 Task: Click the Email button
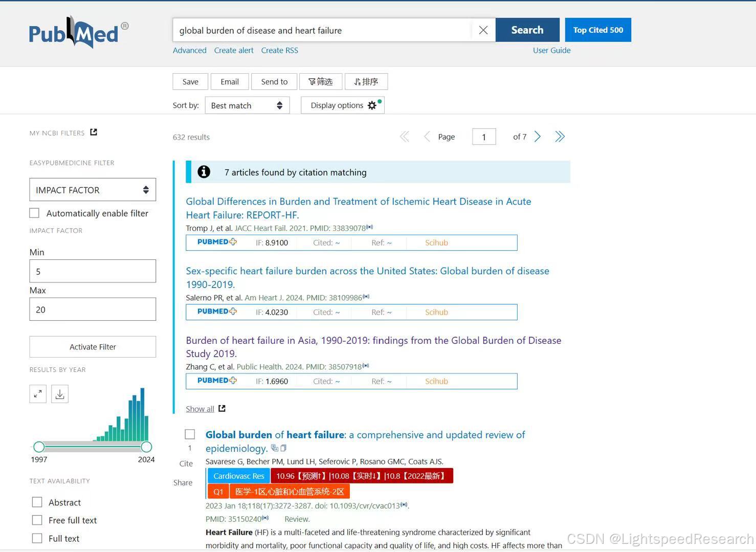(230, 82)
